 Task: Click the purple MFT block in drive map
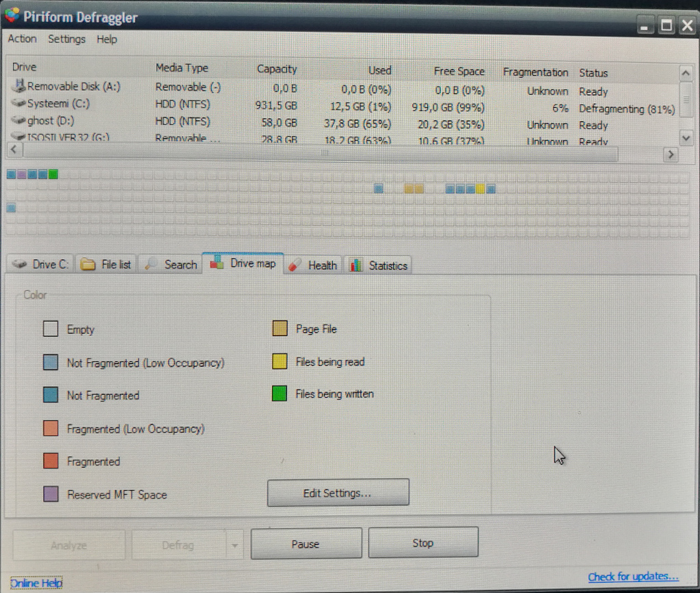(21, 174)
